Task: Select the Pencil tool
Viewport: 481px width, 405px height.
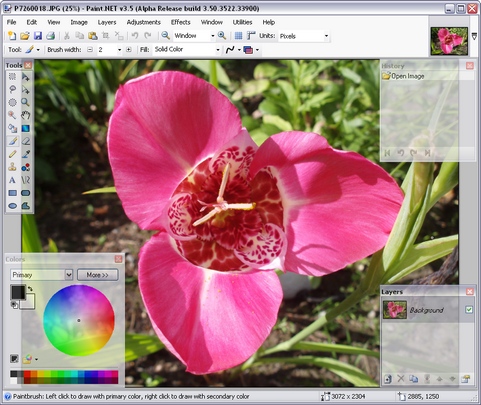Action: 12,154
